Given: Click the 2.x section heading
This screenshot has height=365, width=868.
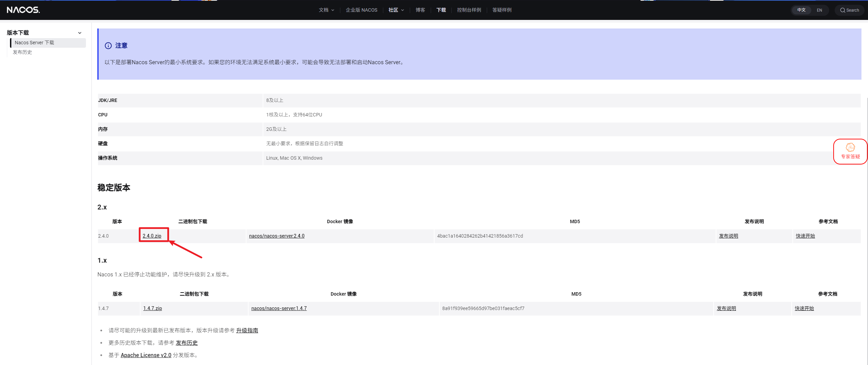Looking at the screenshot, I should 102,207.
